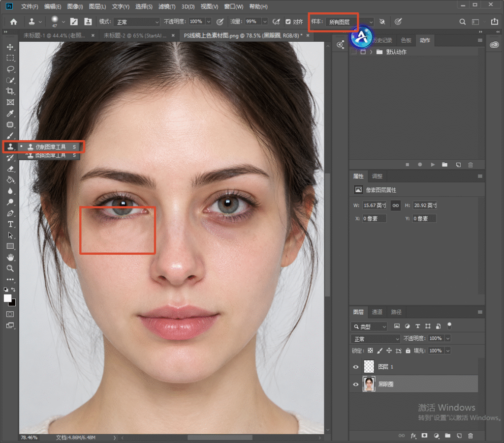
Task: Open the 样本 sample dropdown
Action: pos(350,22)
